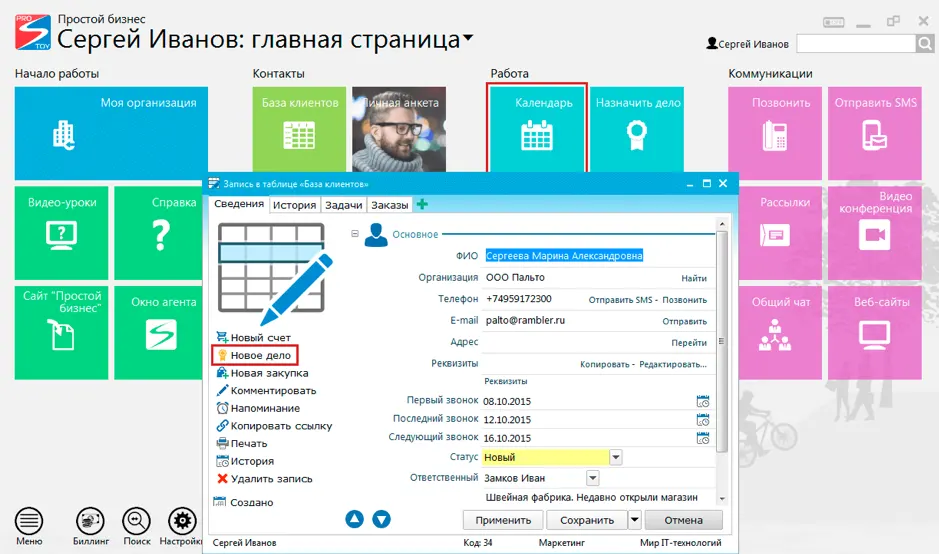Click Печать in the record window

pyautogui.click(x=241, y=443)
